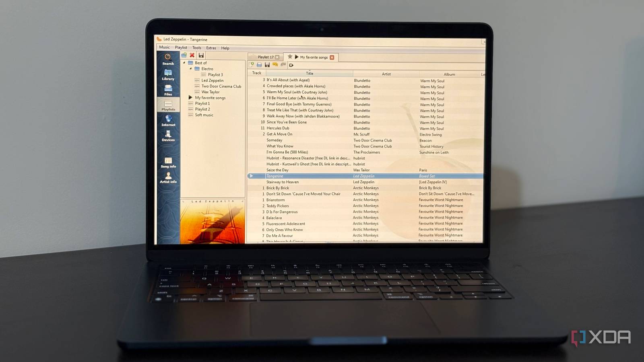The width and height of the screenshot is (644, 362).
Task: Select Two Door Cinema Club playlist
Action: point(221,86)
